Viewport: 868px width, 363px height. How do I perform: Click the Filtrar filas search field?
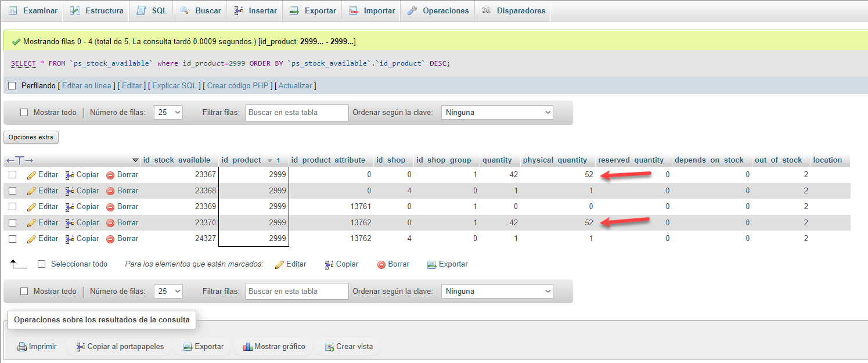[297, 112]
